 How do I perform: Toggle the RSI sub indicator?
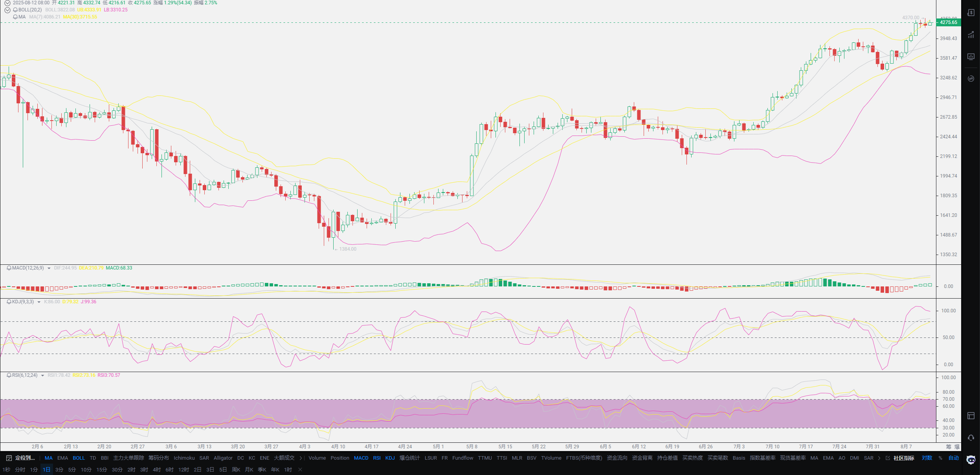click(377, 458)
